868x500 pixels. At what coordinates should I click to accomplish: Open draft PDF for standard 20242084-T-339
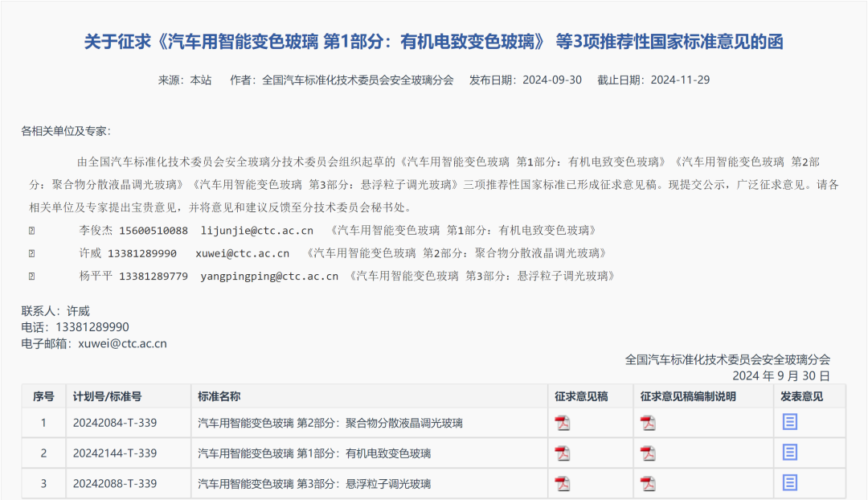(563, 423)
